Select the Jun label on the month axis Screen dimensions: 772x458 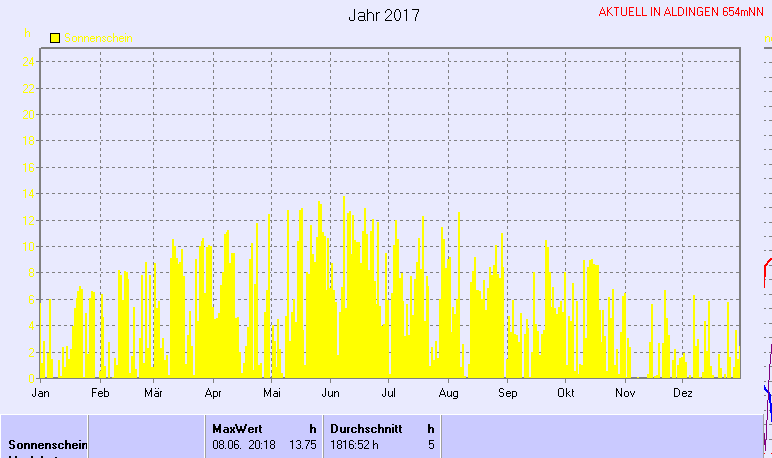tap(330, 394)
